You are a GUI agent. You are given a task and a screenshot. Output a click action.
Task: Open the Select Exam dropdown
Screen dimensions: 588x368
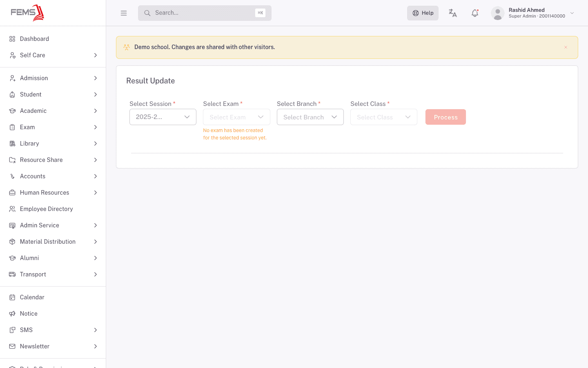click(x=236, y=117)
